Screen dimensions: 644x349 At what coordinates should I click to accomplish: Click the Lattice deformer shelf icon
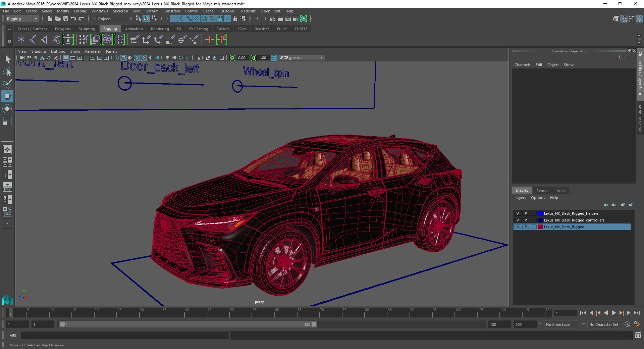(107, 40)
